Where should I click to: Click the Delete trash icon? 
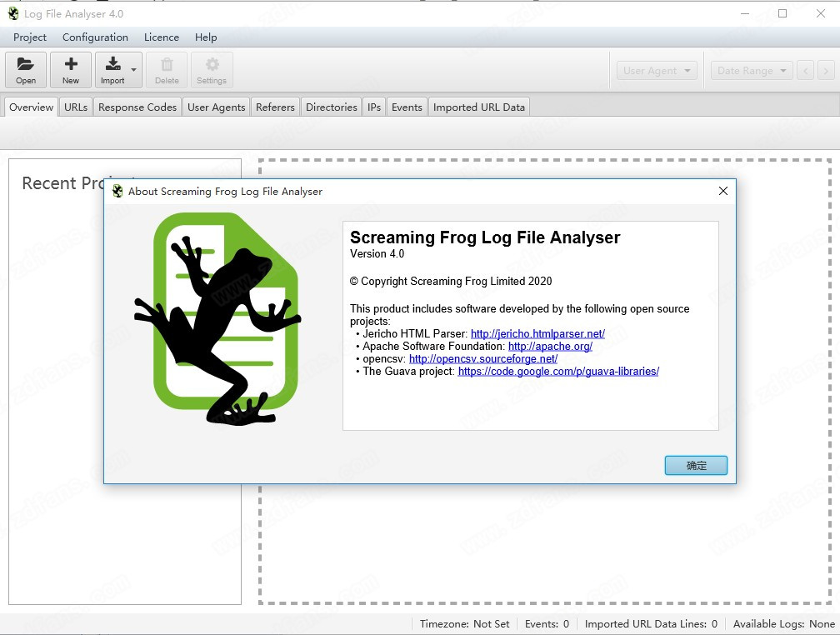pyautogui.click(x=167, y=70)
